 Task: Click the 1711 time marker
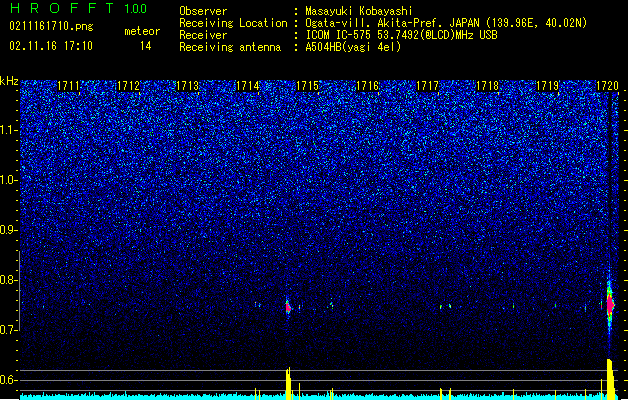68,85
